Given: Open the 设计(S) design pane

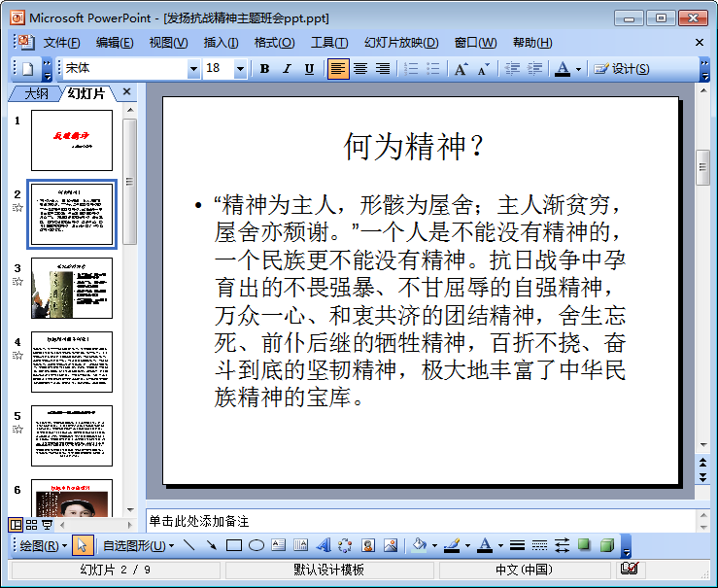Looking at the screenshot, I should (x=622, y=69).
